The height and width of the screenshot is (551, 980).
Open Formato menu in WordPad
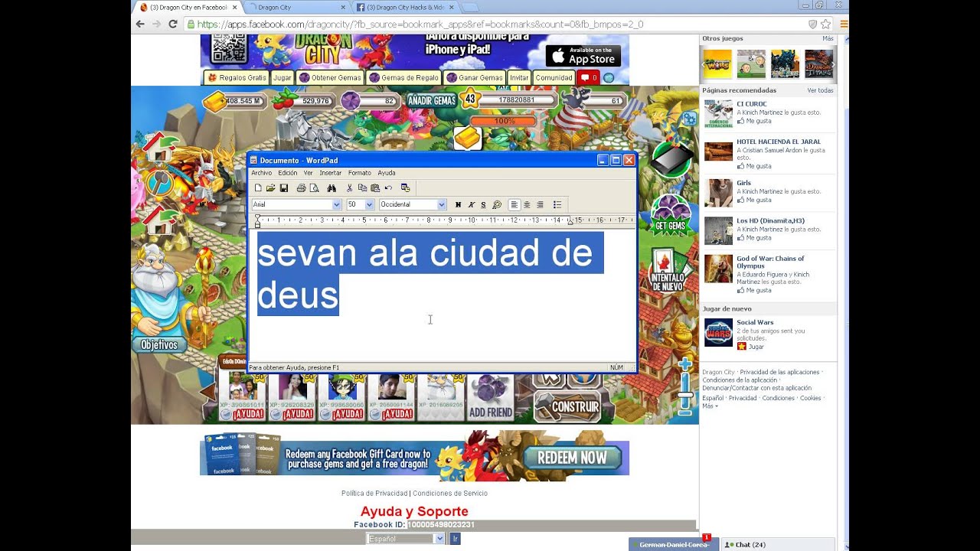click(359, 173)
